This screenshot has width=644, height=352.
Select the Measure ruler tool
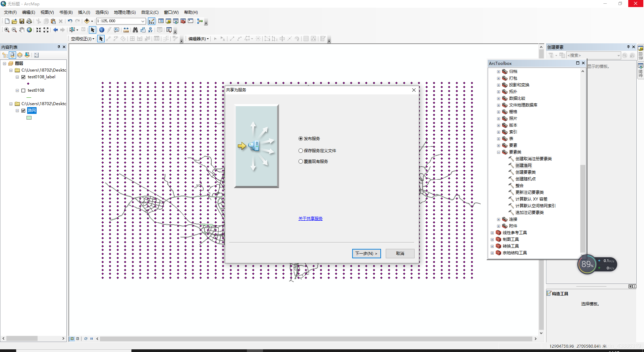[x=126, y=30]
